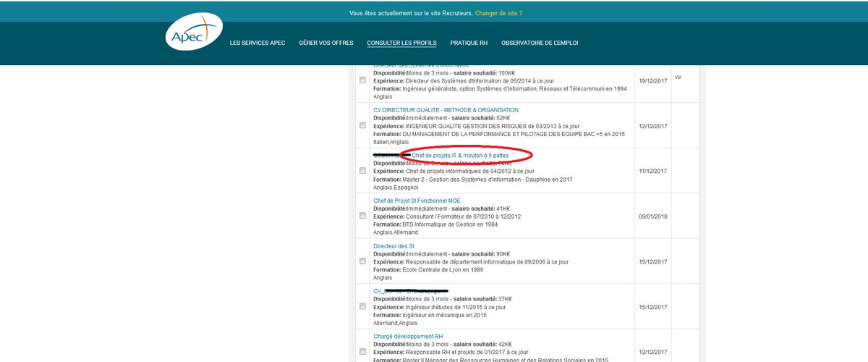This screenshot has height=362, width=868.
Task: Click date 15/12/2017 of Directeur des SI row
Action: tap(653, 261)
